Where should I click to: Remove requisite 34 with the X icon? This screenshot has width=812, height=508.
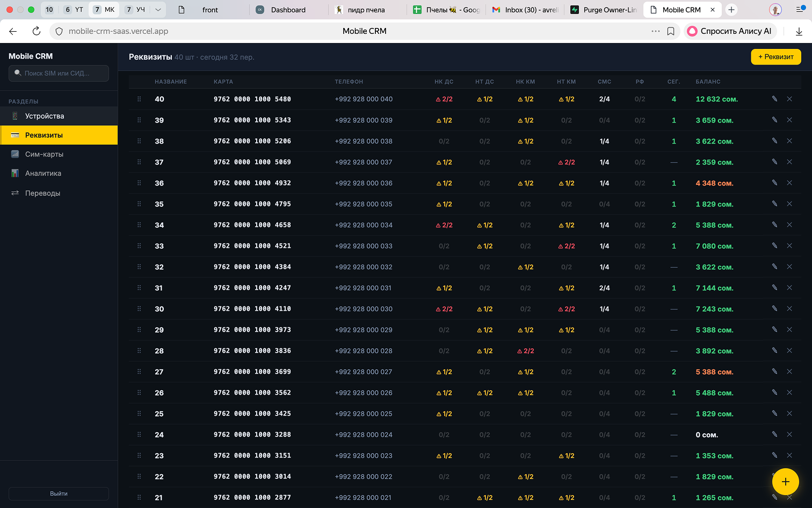789,225
